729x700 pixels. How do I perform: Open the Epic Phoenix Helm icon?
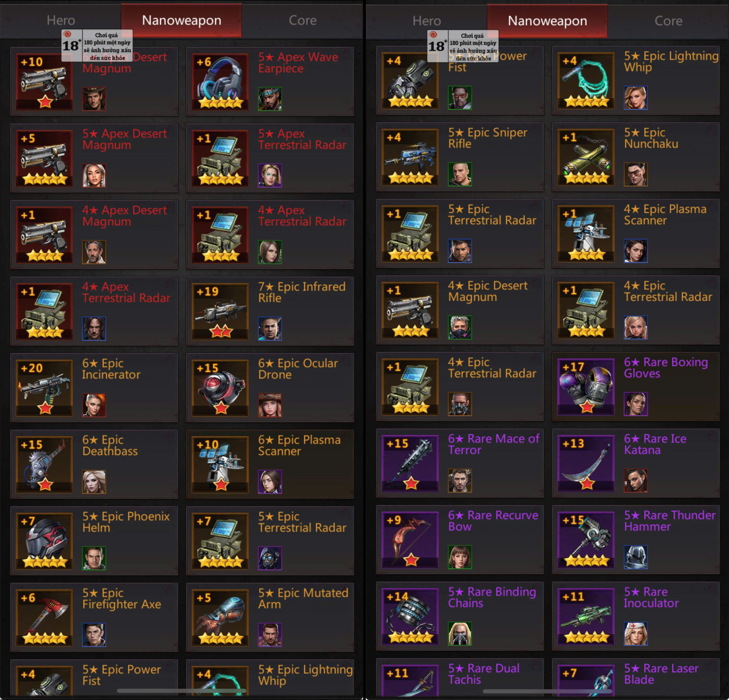[x=44, y=541]
